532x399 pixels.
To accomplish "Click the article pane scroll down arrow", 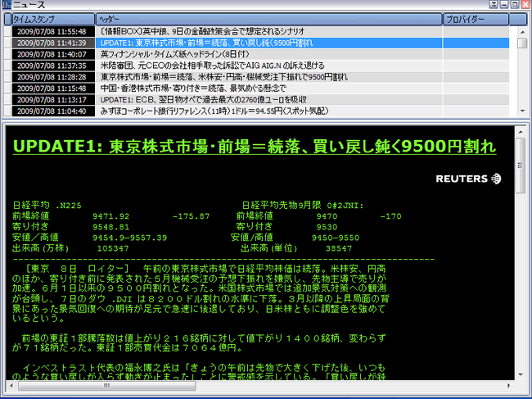I will click(x=520, y=375).
